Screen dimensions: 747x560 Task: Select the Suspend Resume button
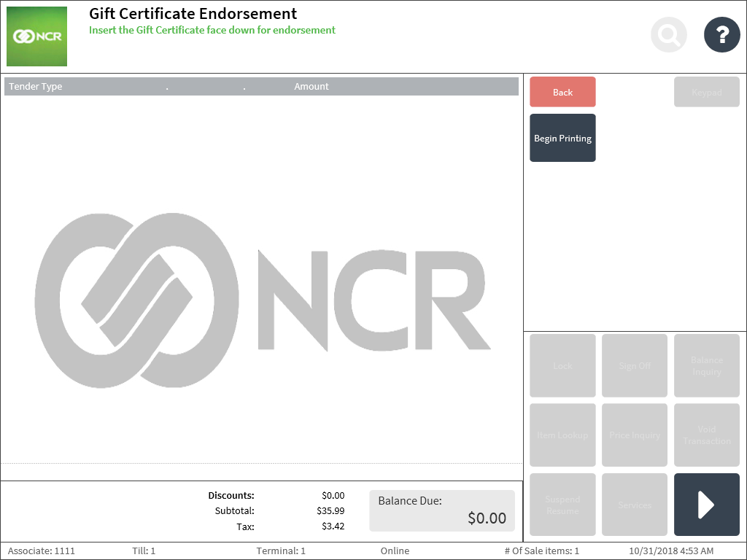[x=562, y=505]
